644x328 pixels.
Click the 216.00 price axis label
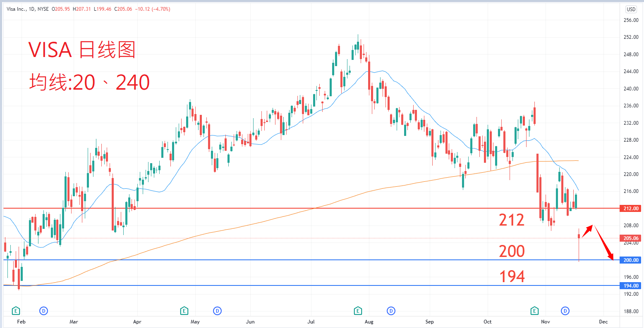coord(631,191)
